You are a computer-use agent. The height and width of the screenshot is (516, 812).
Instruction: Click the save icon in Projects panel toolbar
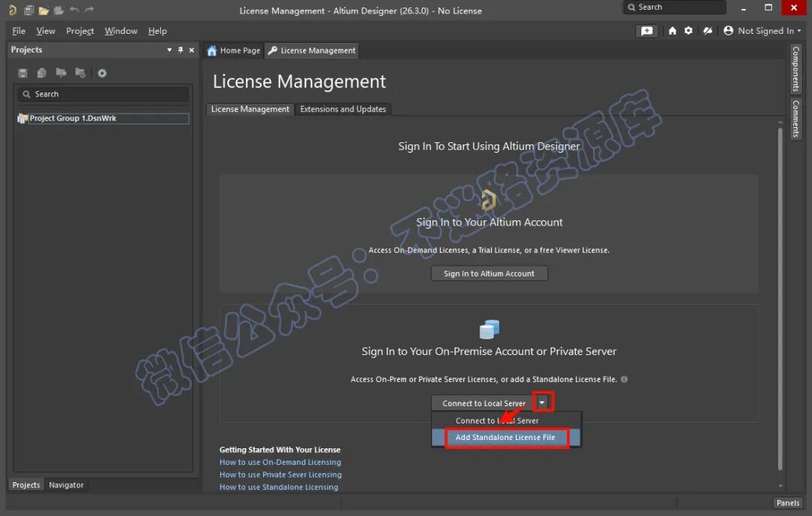pyautogui.click(x=23, y=73)
